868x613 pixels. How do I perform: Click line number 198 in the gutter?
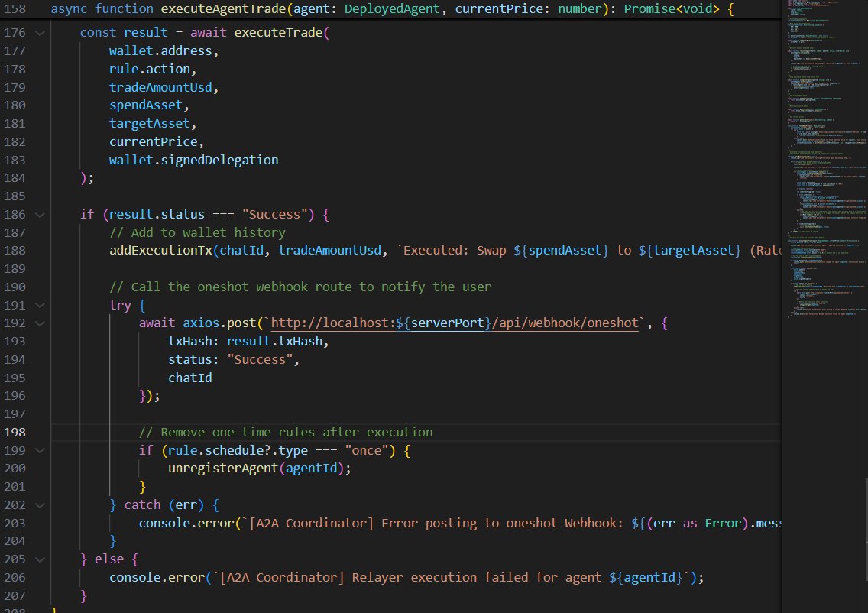pyautogui.click(x=15, y=432)
